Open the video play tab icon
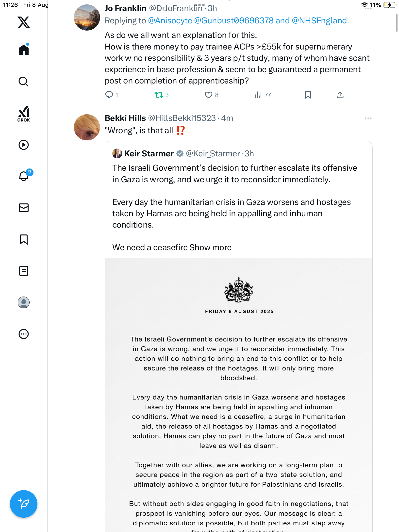This screenshot has width=399, height=532. tap(24, 145)
